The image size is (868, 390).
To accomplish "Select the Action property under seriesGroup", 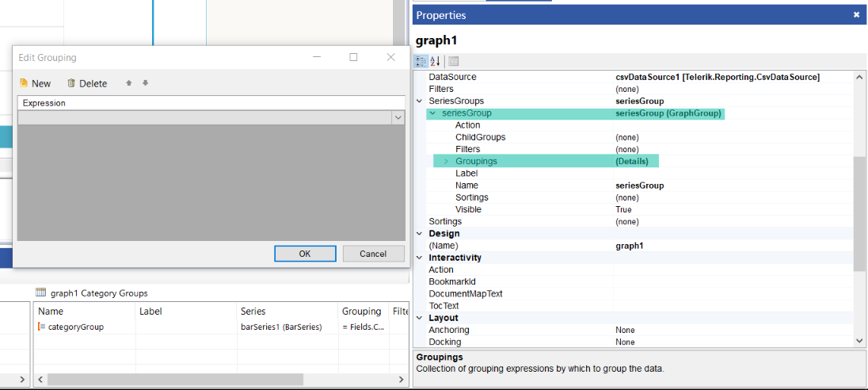I will click(x=468, y=125).
